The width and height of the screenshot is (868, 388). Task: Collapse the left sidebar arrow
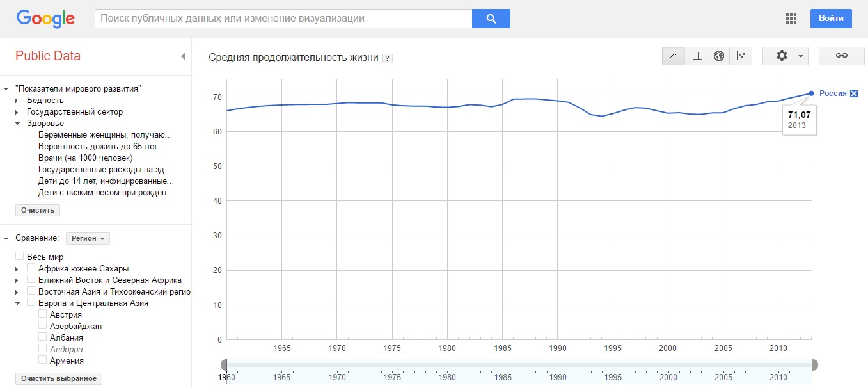183,56
